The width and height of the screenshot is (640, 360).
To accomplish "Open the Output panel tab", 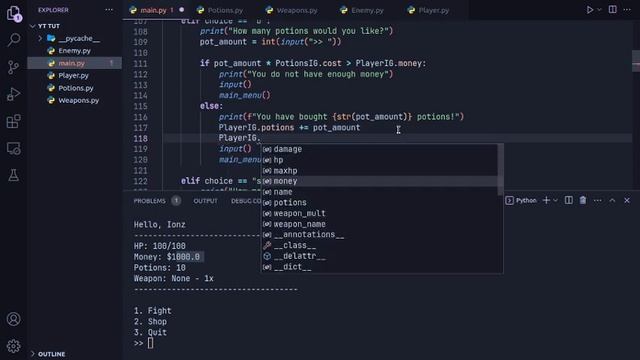I will click(205, 201).
